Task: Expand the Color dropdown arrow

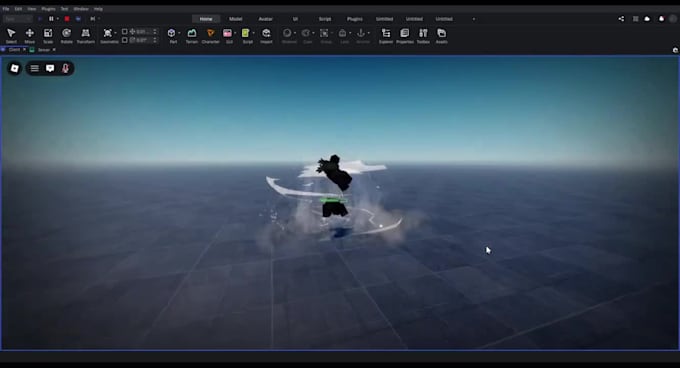Action: click(x=313, y=33)
